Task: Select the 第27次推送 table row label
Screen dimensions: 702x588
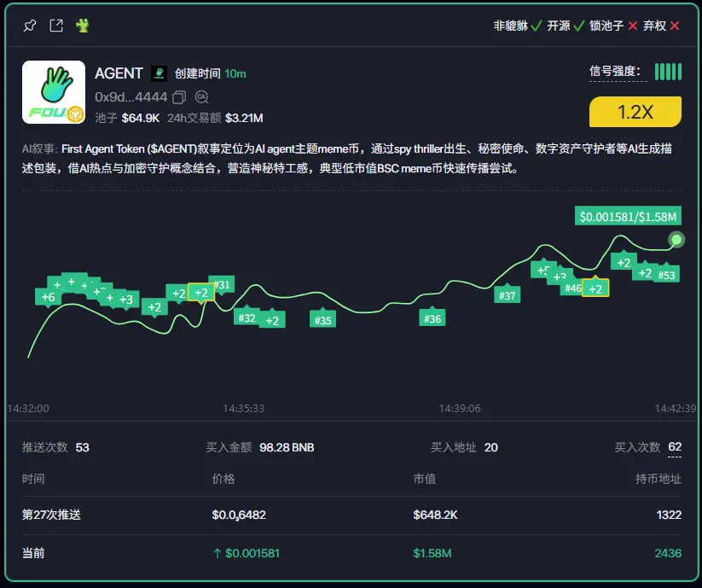Action: click(x=51, y=515)
